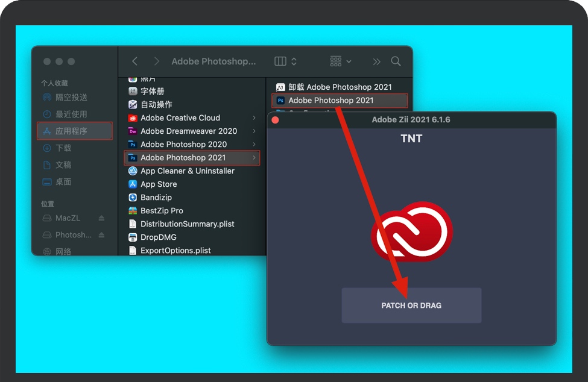Image resolution: width=588 pixels, height=382 pixels.
Task: Close the Adobe Zii window
Action: [275, 120]
